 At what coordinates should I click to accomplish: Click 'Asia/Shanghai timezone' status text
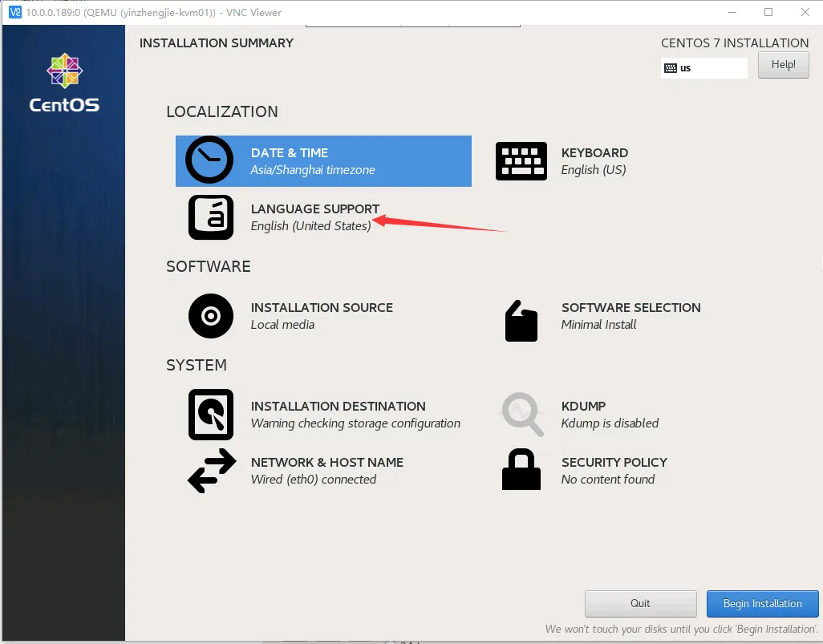[313, 170]
